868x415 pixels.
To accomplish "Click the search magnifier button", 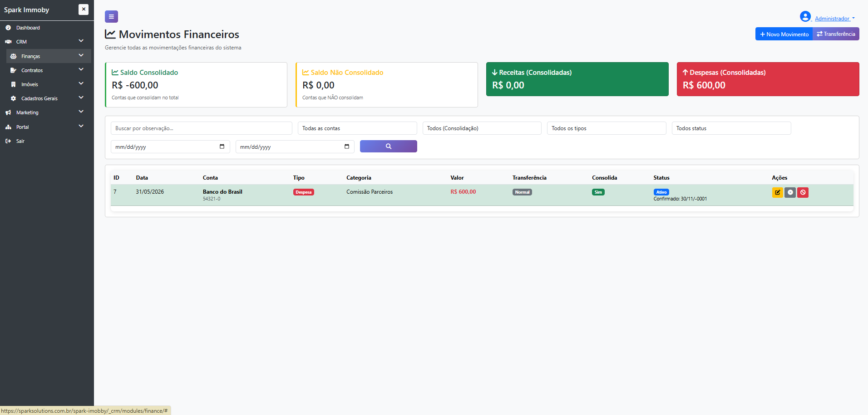I will (389, 146).
